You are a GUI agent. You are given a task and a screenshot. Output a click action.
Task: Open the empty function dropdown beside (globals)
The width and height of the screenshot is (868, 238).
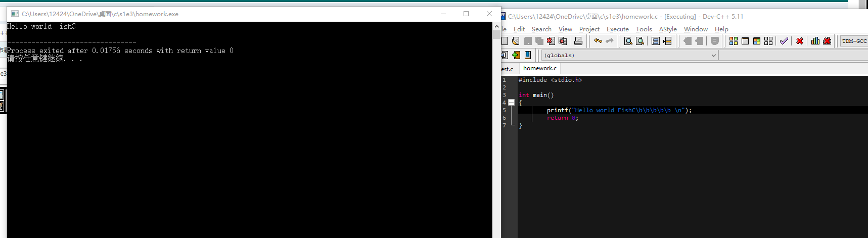793,55
